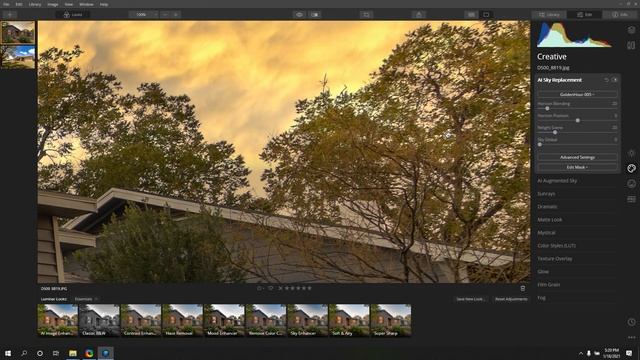The width and height of the screenshot is (640, 360).
Task: Toggle the quick preview eye icon
Action: pos(299,15)
